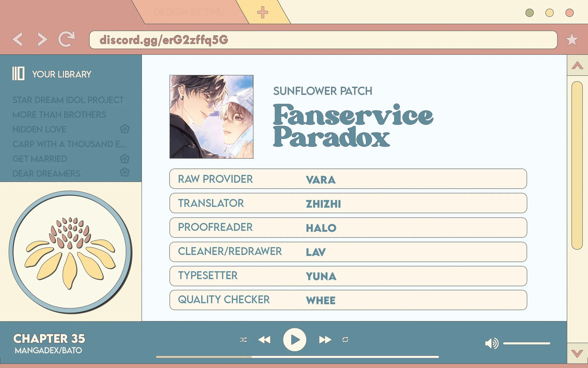
Task: Click the Proofreader HALO row
Action: [348, 227]
